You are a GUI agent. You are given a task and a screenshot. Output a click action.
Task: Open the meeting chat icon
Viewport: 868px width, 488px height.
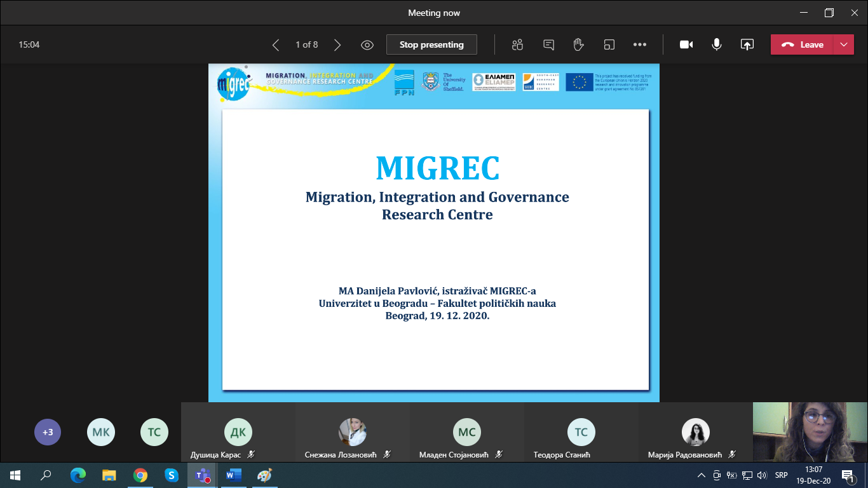tap(548, 44)
